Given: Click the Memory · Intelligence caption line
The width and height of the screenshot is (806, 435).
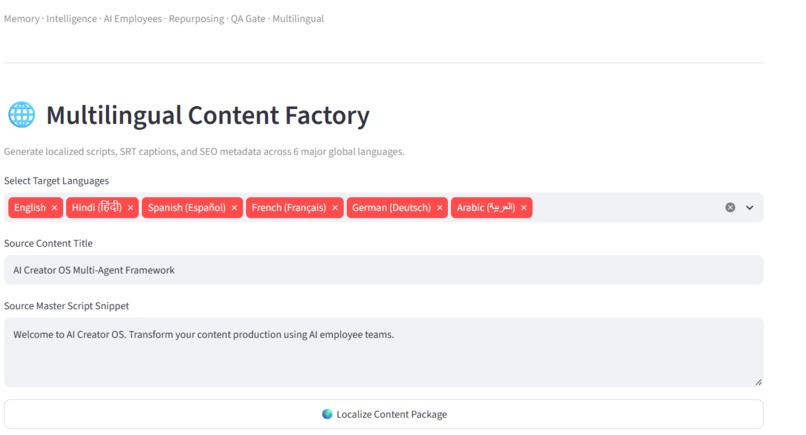Looking at the screenshot, I should [164, 19].
